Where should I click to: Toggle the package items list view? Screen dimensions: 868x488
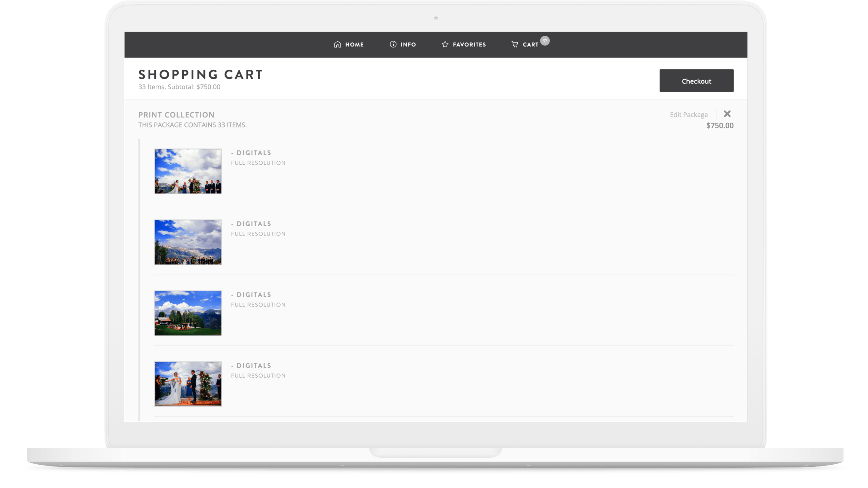click(x=192, y=125)
